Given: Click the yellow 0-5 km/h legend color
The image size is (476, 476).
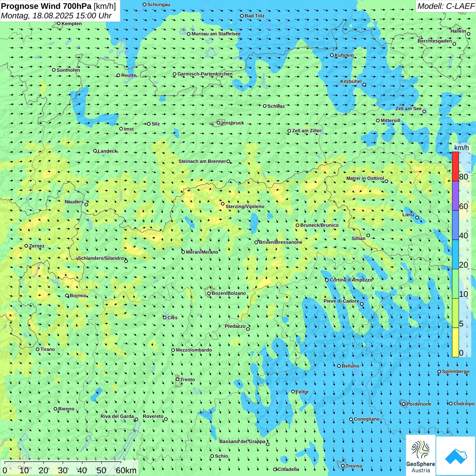Looking at the screenshot, I should [455, 342].
